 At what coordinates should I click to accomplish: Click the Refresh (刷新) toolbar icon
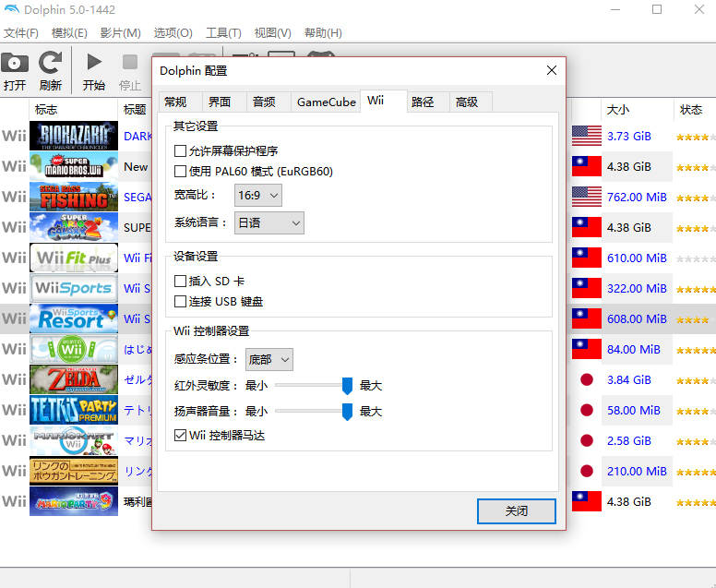[x=50, y=63]
